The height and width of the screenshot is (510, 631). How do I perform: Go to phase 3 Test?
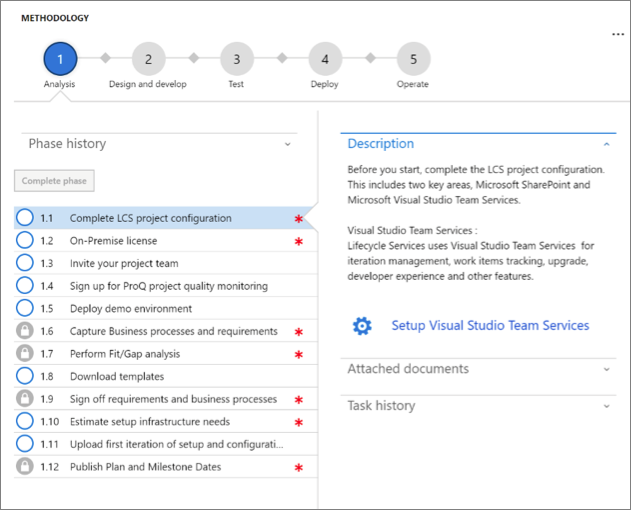[237, 59]
